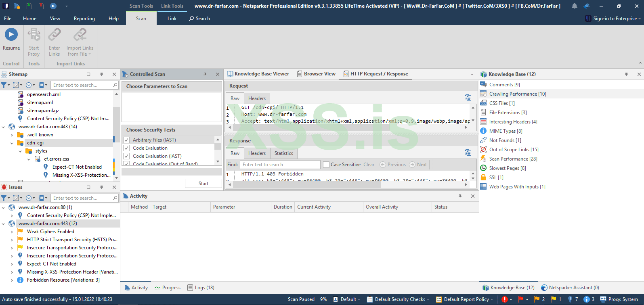644x305 pixels.
Task: Click the Sign-in to Enterprise icon
Action: (x=588, y=19)
